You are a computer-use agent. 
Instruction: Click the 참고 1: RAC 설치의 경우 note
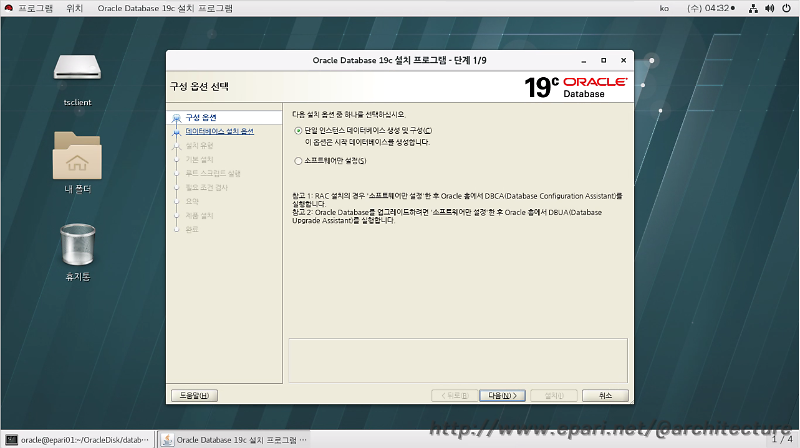tap(457, 200)
